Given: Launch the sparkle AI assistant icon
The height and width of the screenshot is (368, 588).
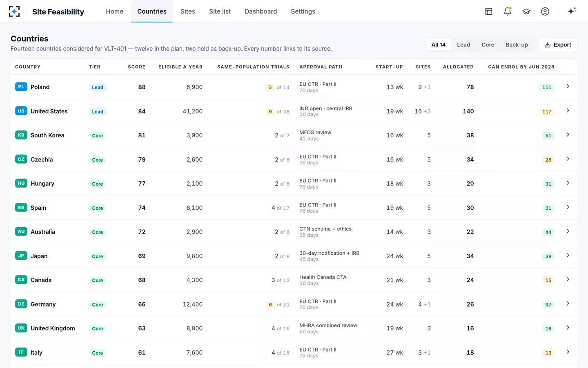Looking at the screenshot, I should [572, 11].
